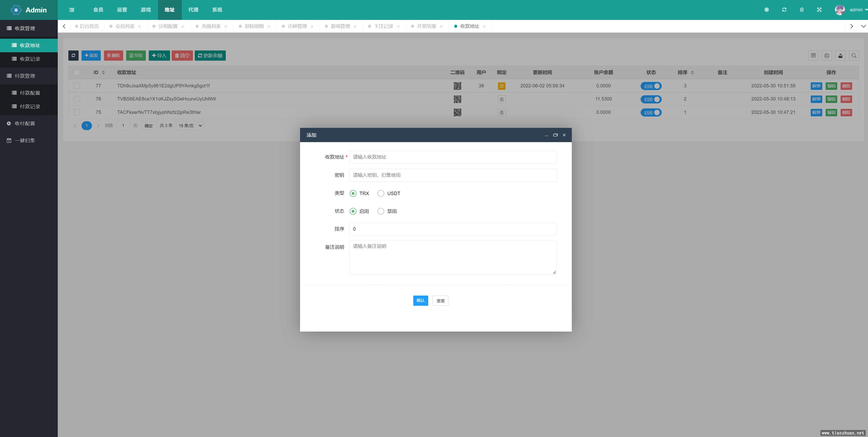The width and height of the screenshot is (868, 437).
Task: Click 编辑 for address ID 76
Action: pos(831,99)
